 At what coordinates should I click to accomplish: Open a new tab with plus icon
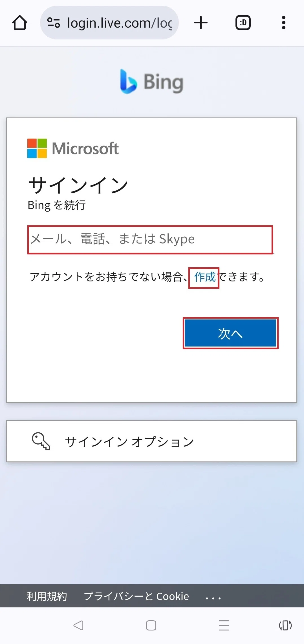point(201,23)
